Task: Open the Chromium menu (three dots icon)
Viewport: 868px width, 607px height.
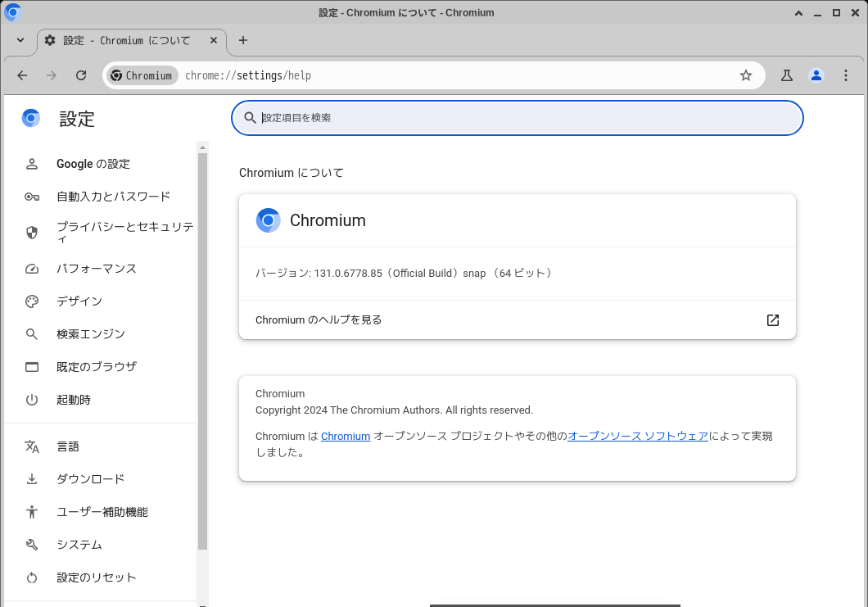Action: click(x=846, y=75)
